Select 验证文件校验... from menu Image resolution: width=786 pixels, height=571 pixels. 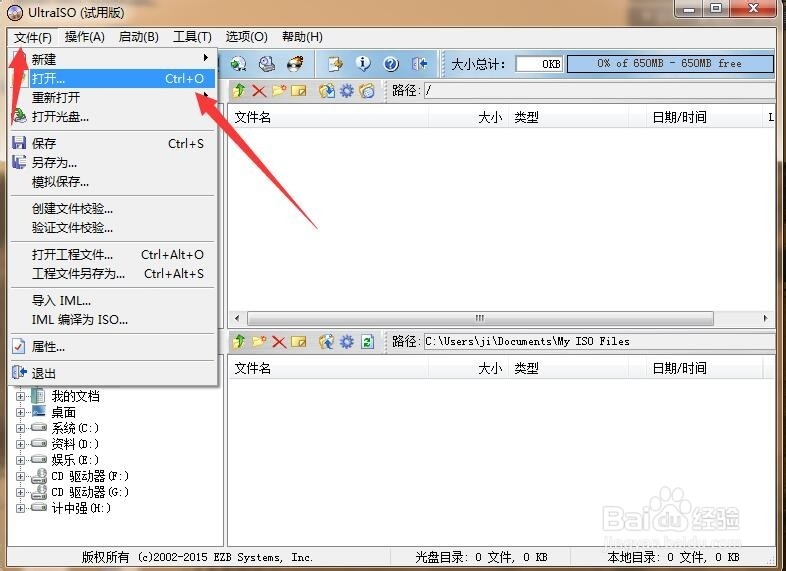113,228
